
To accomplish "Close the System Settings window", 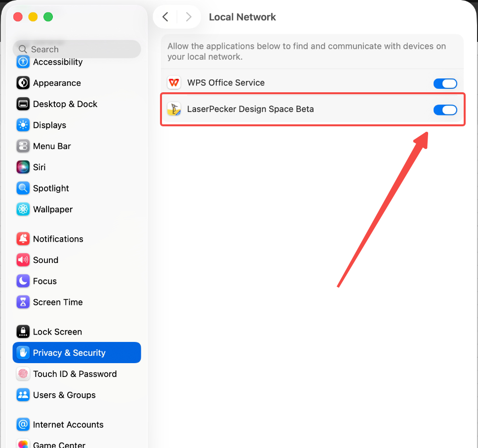I will [18, 17].
